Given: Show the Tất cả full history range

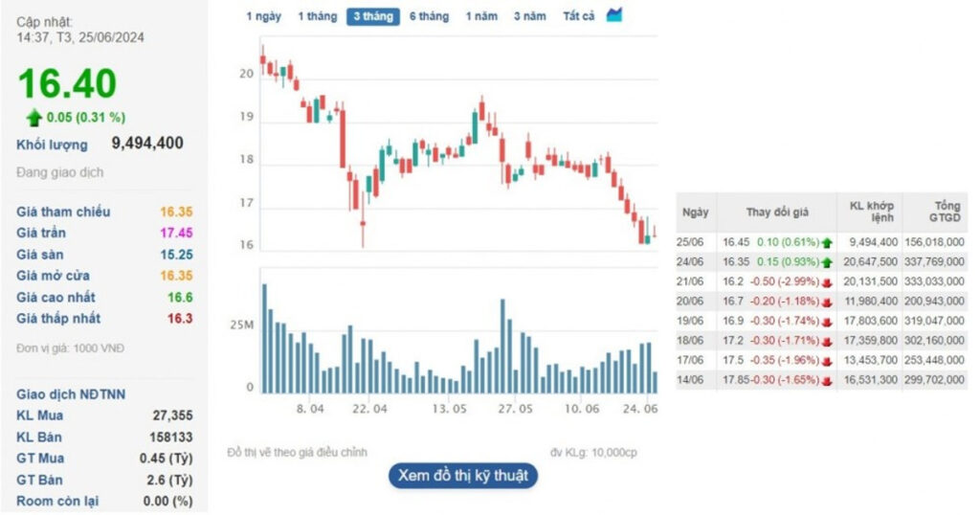Looking at the screenshot, I should pyautogui.click(x=578, y=16).
